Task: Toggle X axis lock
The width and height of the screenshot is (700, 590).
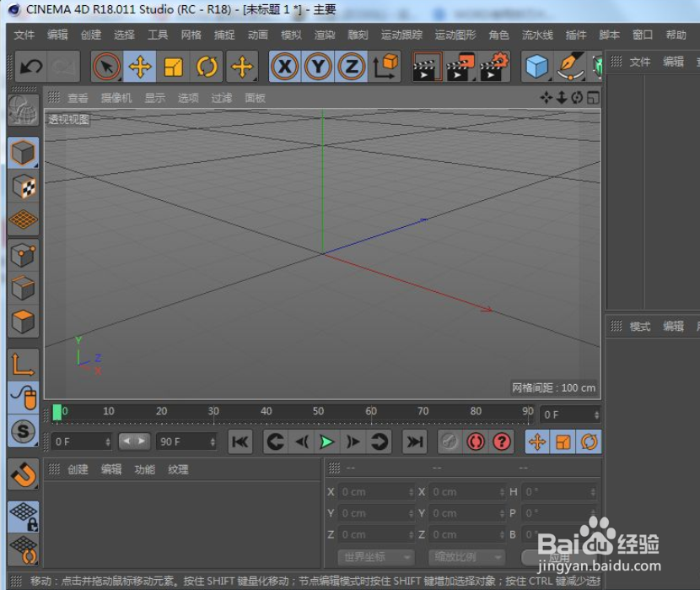Action: [285, 67]
